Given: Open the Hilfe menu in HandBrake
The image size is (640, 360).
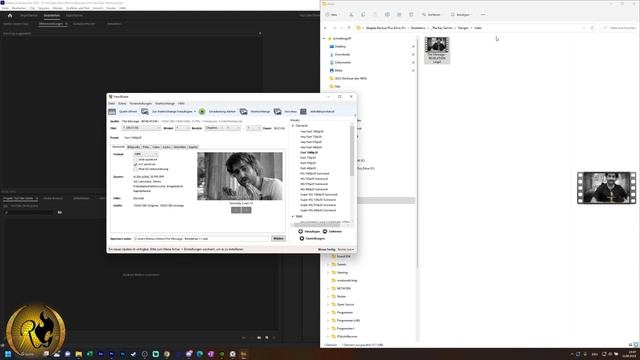Looking at the screenshot, I should [181, 104].
